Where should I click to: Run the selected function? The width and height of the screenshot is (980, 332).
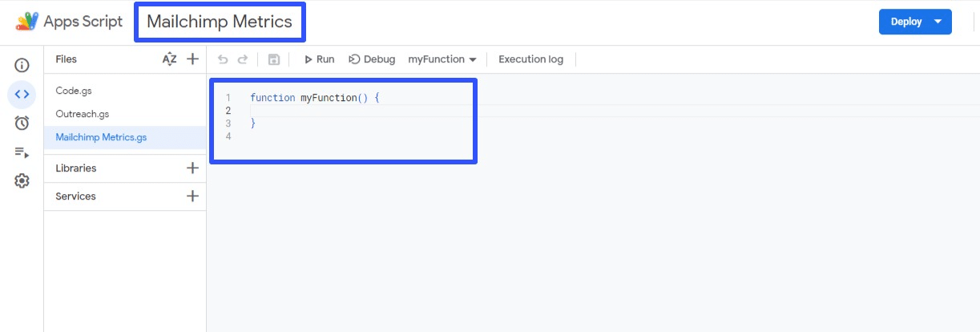(x=319, y=59)
